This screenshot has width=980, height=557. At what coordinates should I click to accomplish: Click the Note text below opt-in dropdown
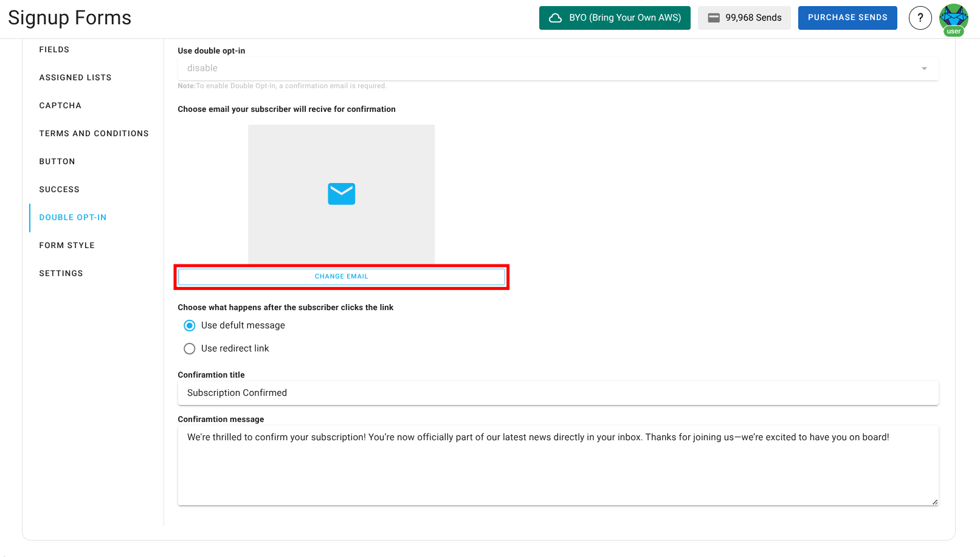pyautogui.click(x=282, y=86)
